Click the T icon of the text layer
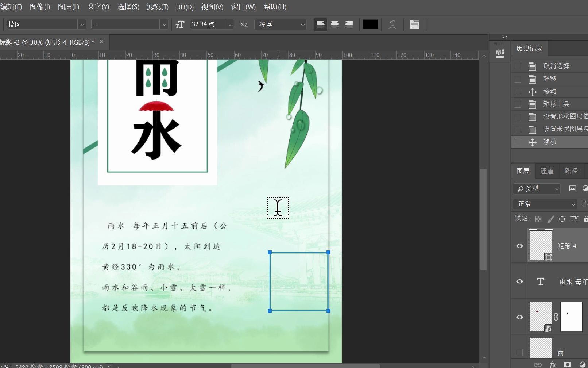Screen dimensions: 588x368 click(x=541, y=281)
